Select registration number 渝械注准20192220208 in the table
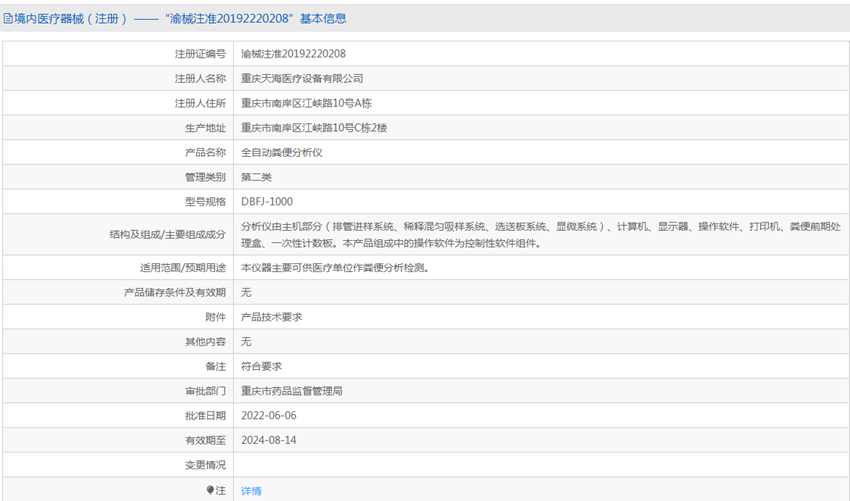Viewport: 850px width, 501px height. coord(293,54)
